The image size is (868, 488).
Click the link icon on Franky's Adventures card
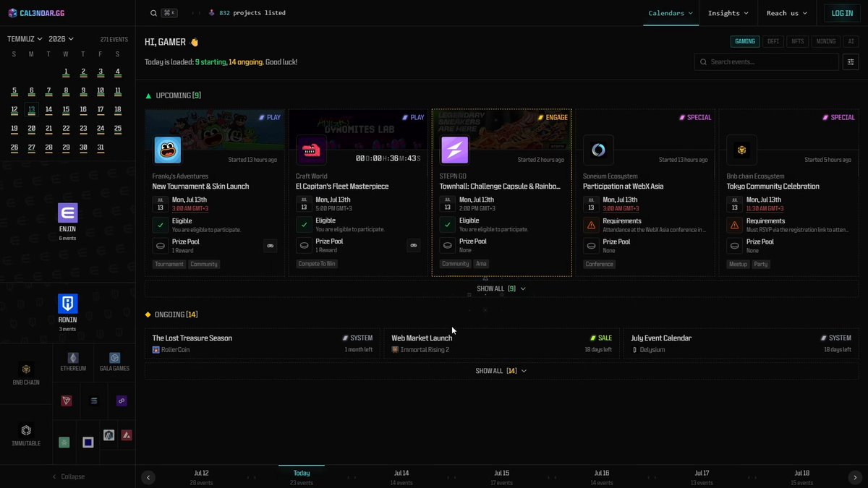click(x=271, y=246)
